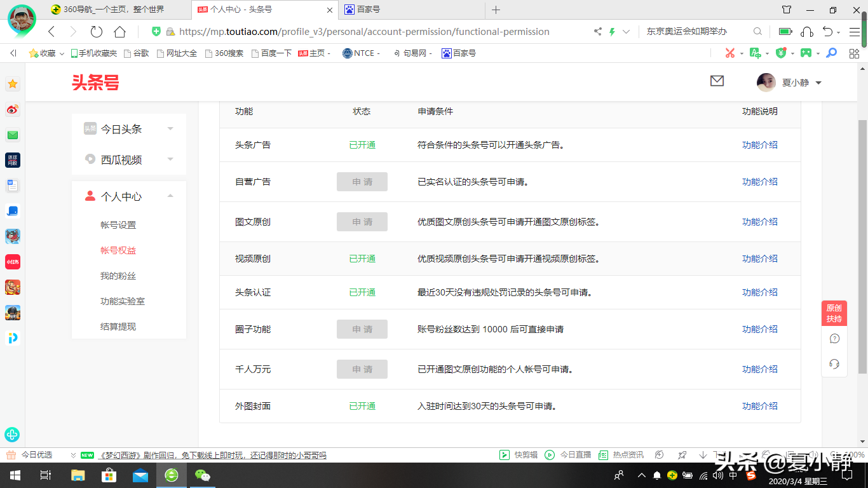The image size is (868, 488).
Task: Open the undo dropdown arrow in the toolbar
Action: 839,32
